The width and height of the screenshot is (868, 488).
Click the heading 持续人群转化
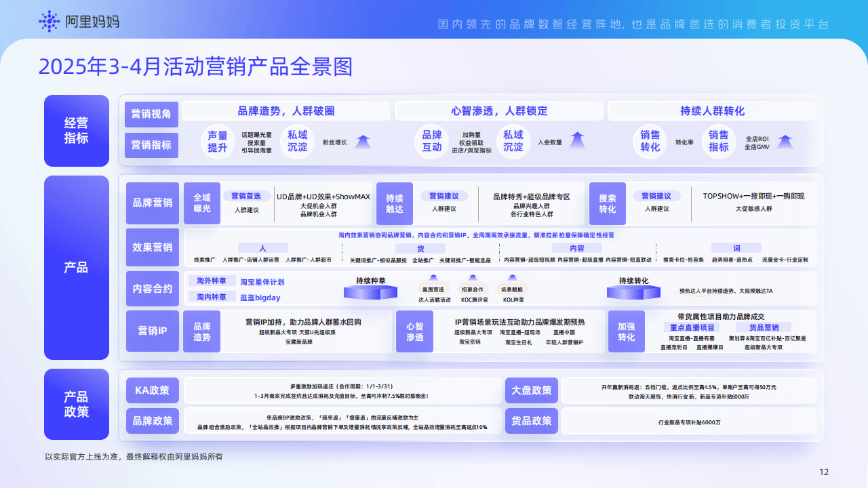(713, 111)
